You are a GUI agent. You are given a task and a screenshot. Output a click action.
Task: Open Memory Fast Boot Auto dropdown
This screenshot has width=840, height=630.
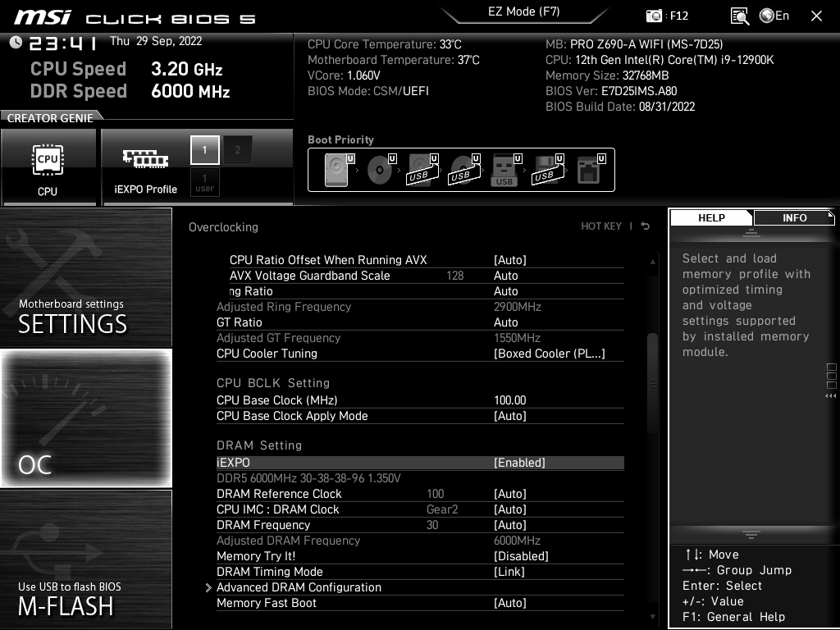pos(510,603)
